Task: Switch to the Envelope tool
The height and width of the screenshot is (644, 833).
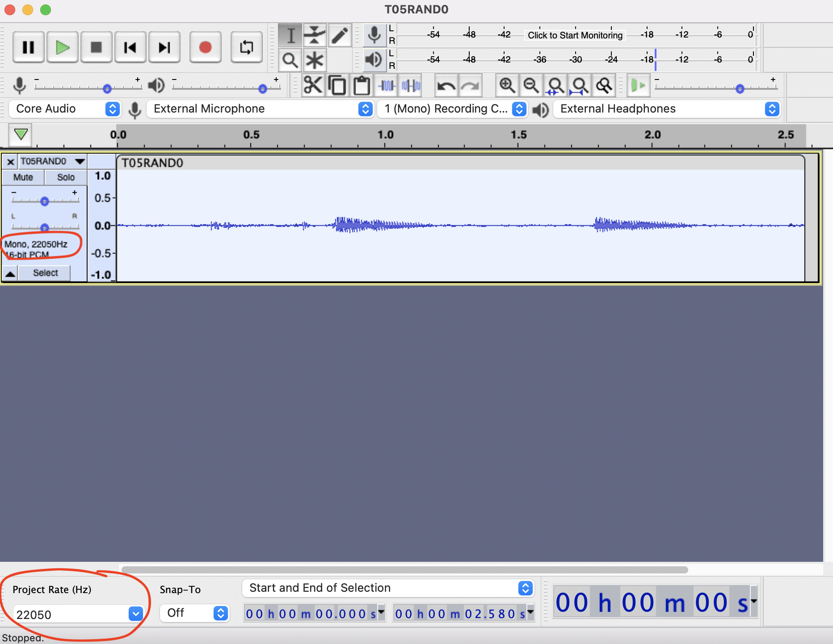Action: click(315, 34)
